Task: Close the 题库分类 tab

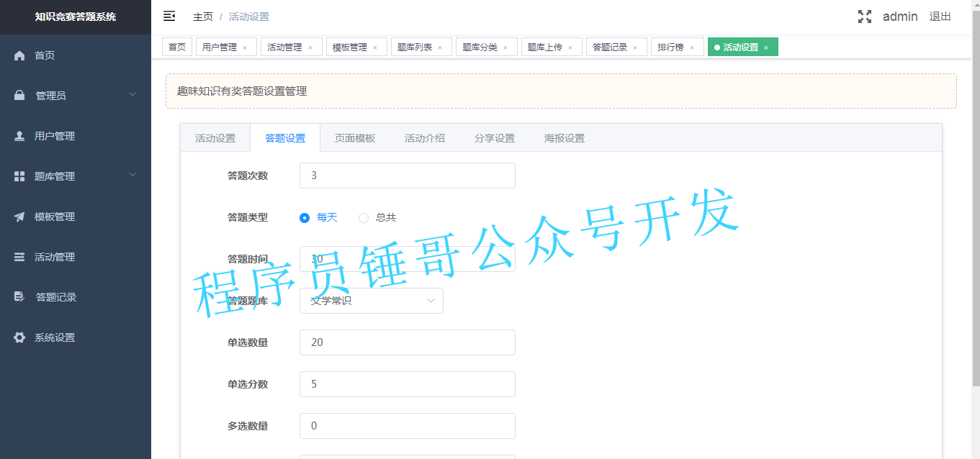Action: pos(505,47)
